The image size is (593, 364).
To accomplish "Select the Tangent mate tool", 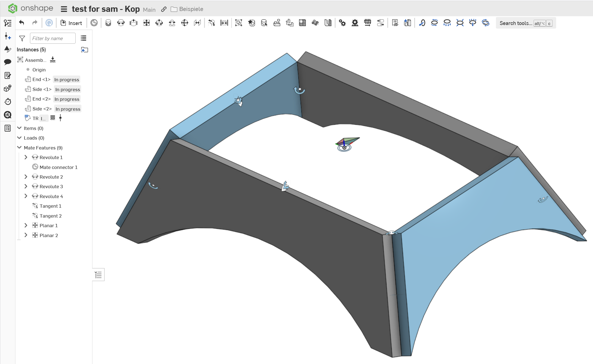I will pos(211,23).
